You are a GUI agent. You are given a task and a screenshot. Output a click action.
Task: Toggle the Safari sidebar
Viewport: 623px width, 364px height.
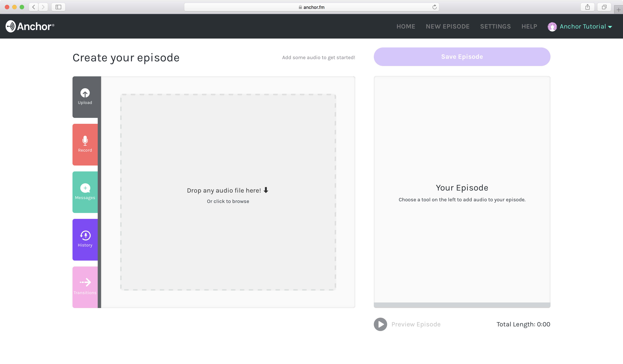pos(58,7)
